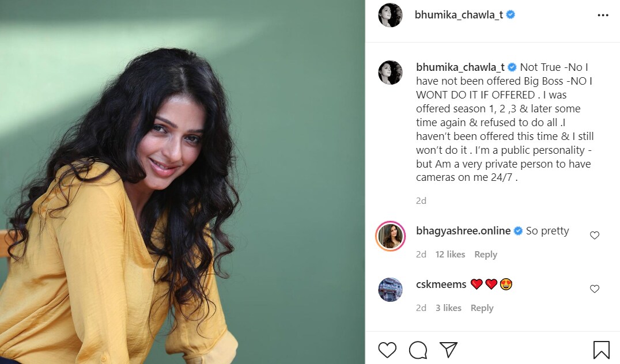Like the post with the heart icon
The width and height of the screenshot is (620, 364).
(387, 350)
